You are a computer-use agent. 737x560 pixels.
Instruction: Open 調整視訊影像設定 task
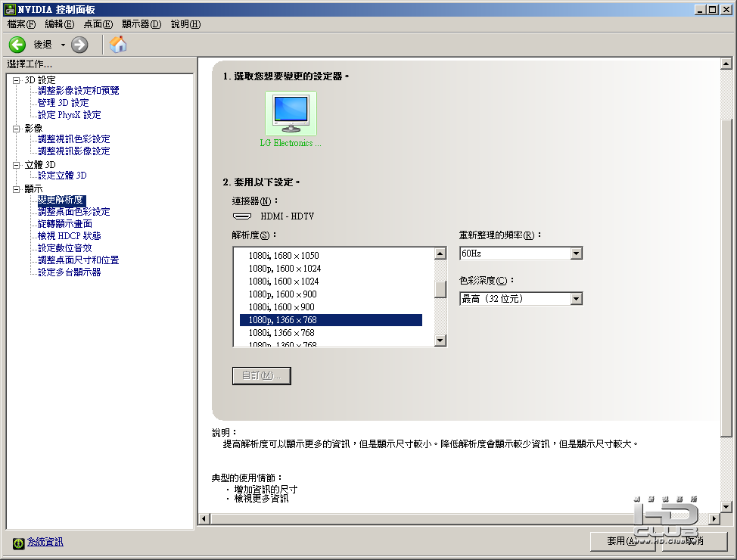(74, 151)
